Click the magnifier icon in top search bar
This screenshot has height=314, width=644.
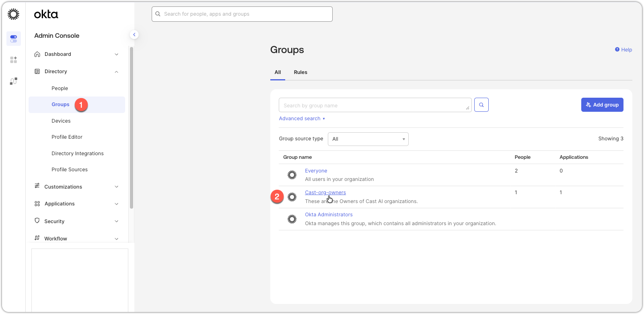pos(158,14)
